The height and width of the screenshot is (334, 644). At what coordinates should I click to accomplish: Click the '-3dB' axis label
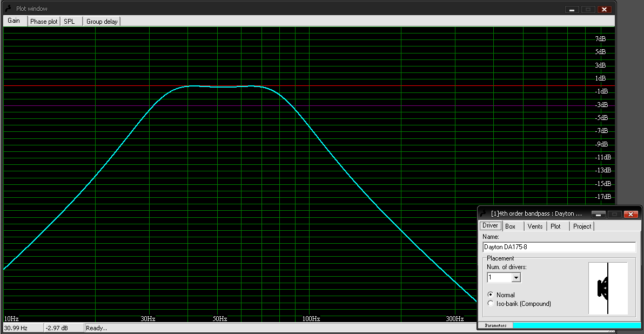(601, 105)
